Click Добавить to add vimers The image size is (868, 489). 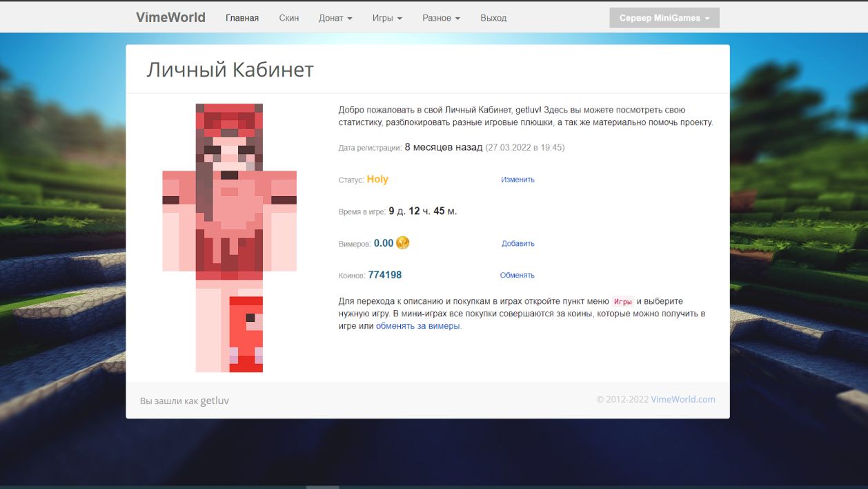518,243
